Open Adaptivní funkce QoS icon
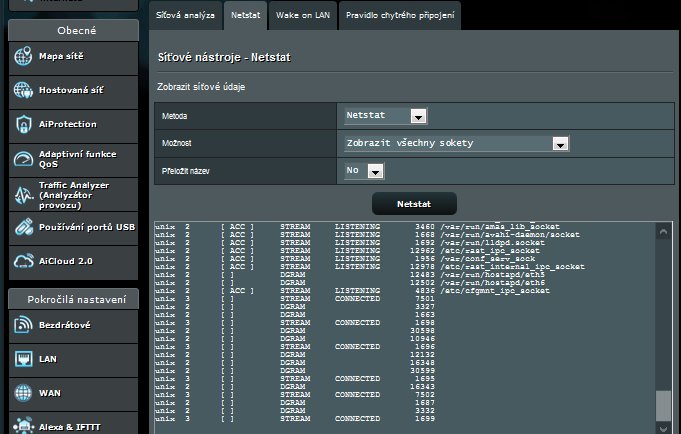The width and height of the screenshot is (681, 434). point(23,159)
